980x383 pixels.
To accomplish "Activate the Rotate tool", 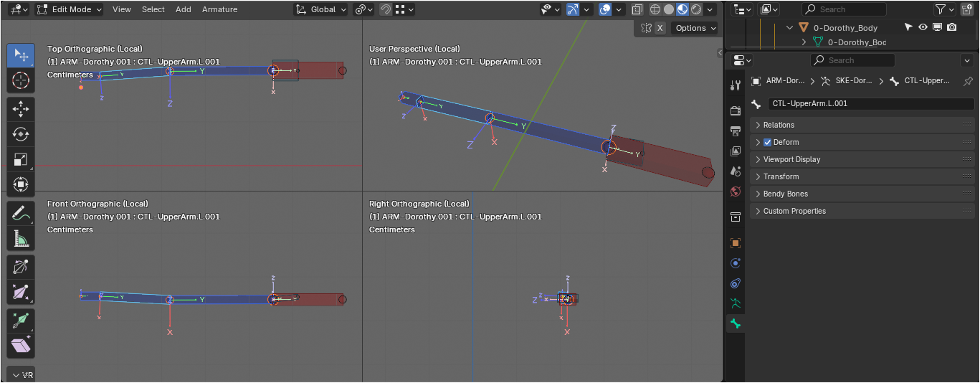I will [x=21, y=134].
